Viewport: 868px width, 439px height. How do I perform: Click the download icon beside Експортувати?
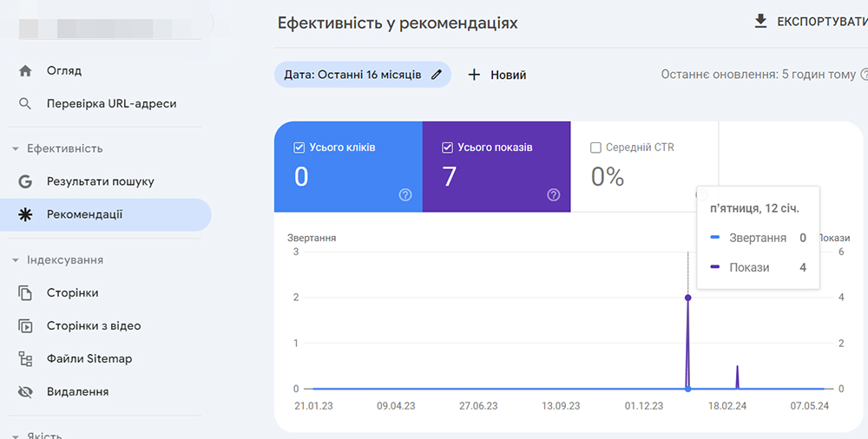(761, 22)
